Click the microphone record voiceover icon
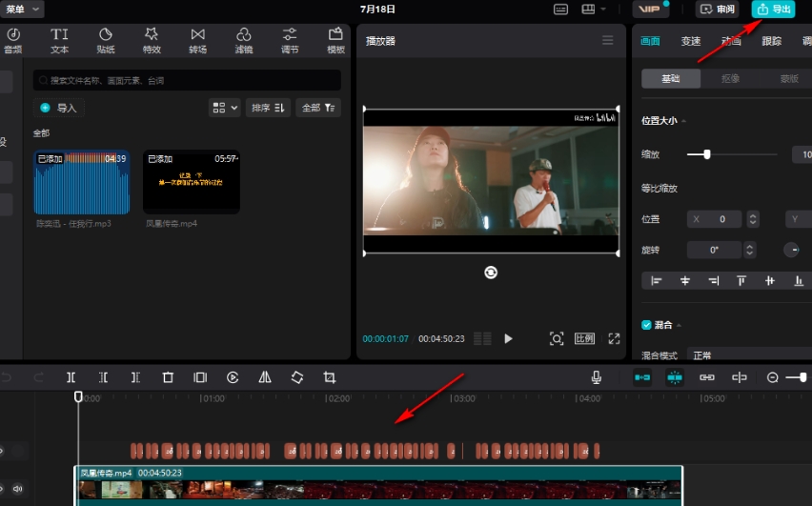Screen dimensions: 812x506 (597, 377)
